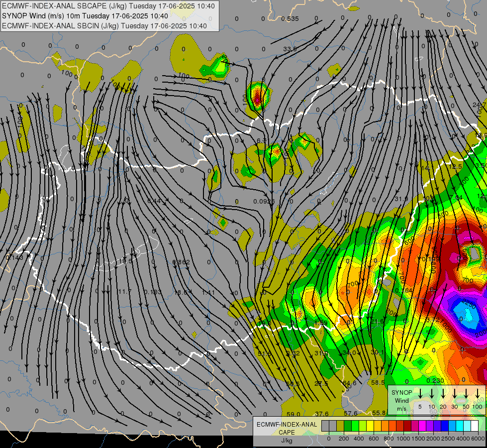Click the 5 m/s wind arrow in legend
The height and width of the screenshot is (448, 487).
tap(420, 393)
